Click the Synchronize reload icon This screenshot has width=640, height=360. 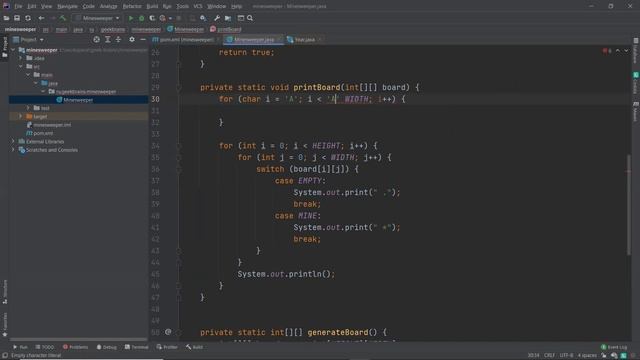[28, 18]
